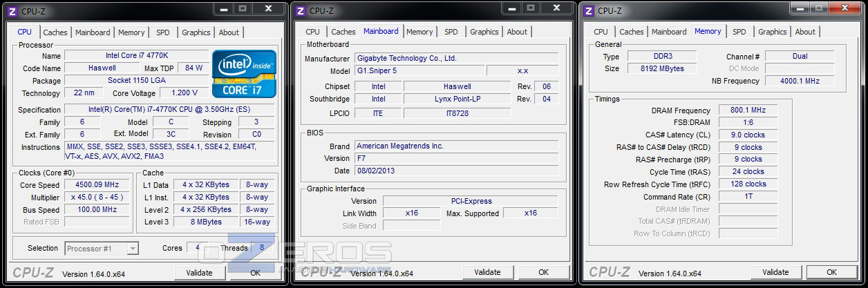Screen dimensions: 868x288
Task: Click the processor Name field Intel Core i7 4770K
Action: [135, 56]
